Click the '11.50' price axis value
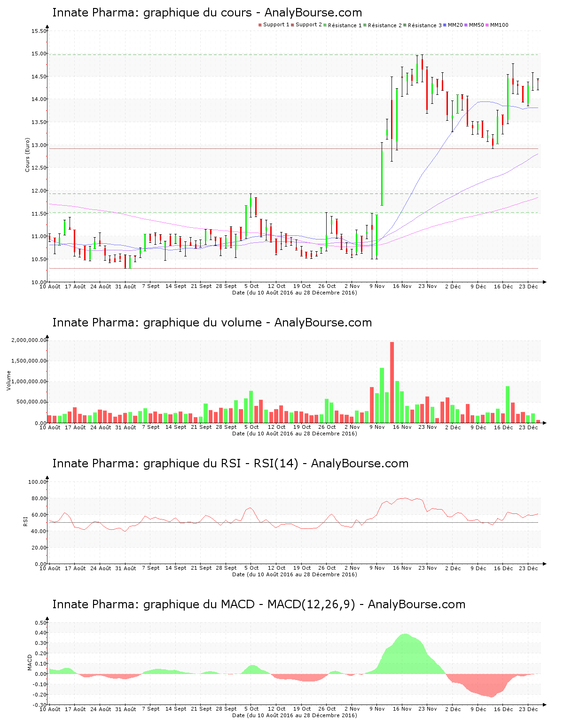Image resolution: width=564 pixels, height=728 pixels. [39, 214]
